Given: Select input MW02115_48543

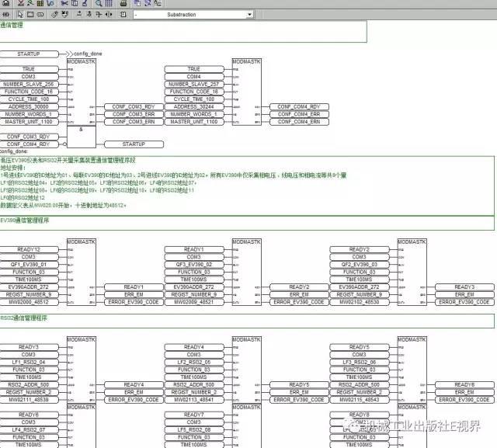Looking at the screenshot, I should click(x=359, y=400).
